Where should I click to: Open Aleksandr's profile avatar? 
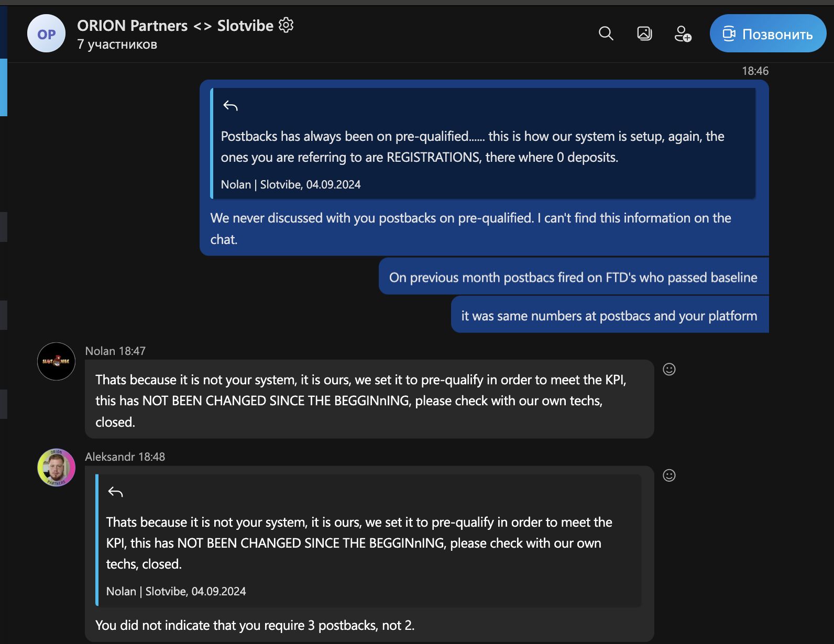point(56,468)
